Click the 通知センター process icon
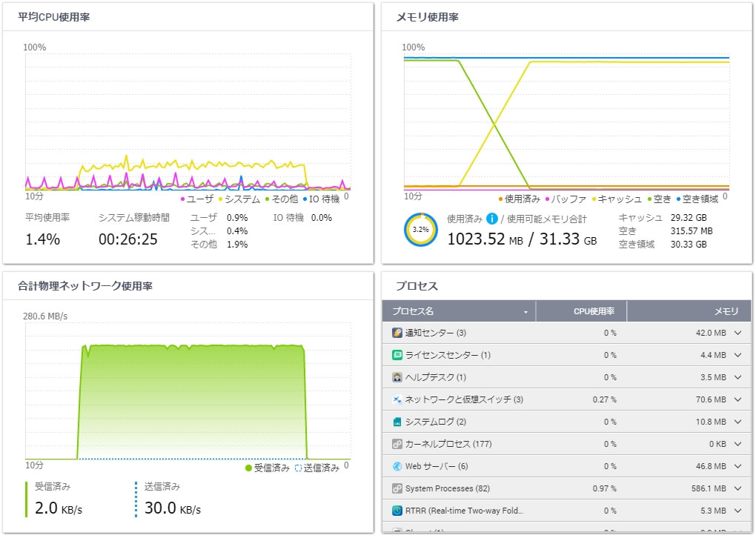Screen dimensions: 756x541 coord(397,333)
